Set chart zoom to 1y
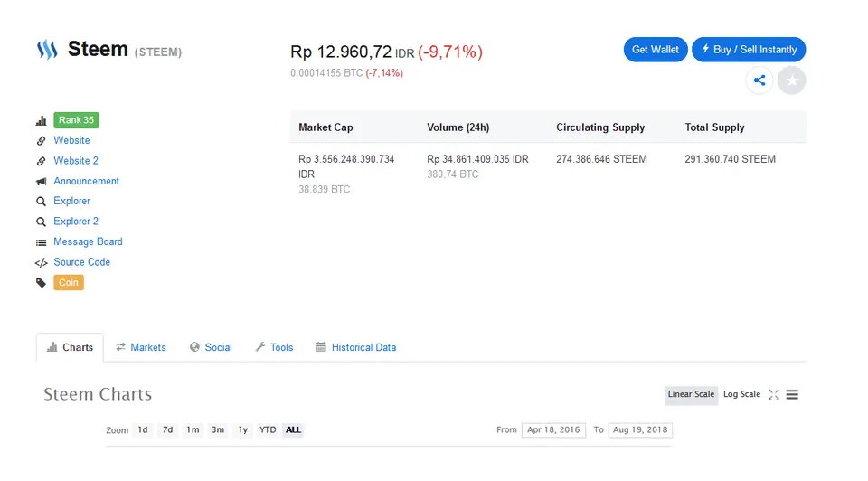 (x=243, y=430)
